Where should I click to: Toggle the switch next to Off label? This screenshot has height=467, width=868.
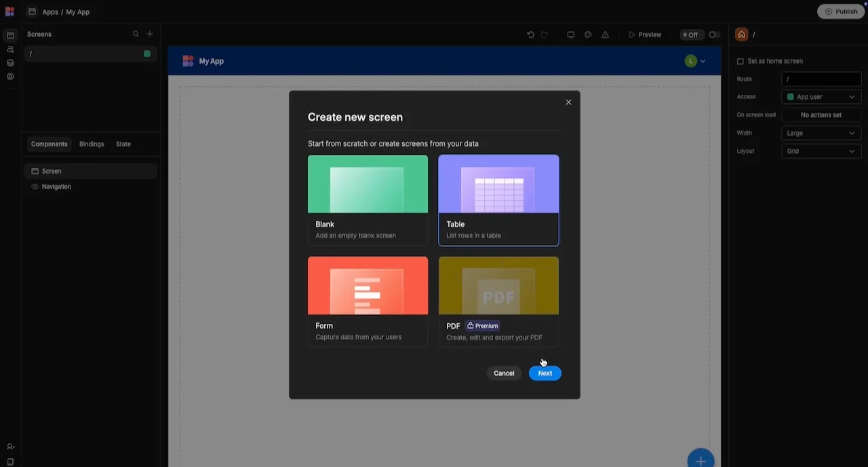(x=713, y=35)
